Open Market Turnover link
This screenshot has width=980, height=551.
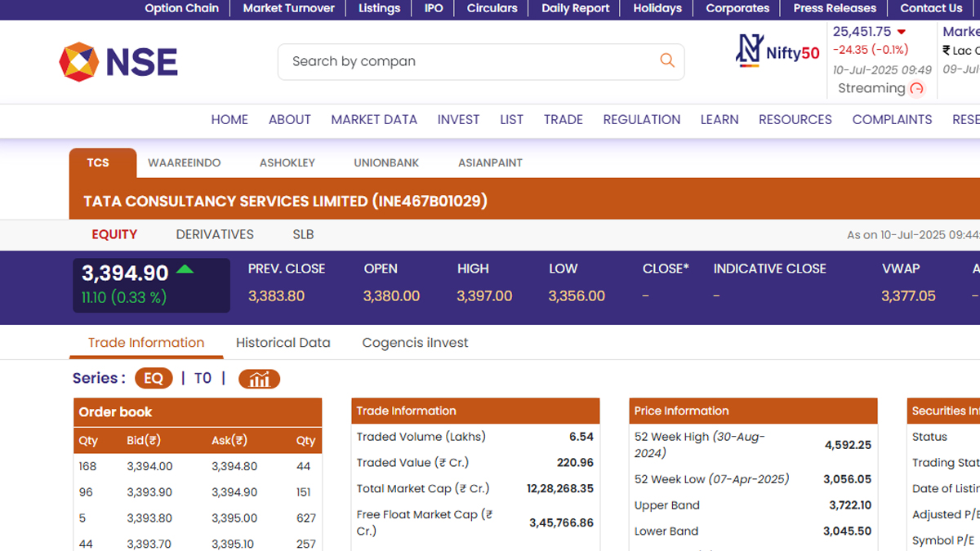(x=289, y=8)
